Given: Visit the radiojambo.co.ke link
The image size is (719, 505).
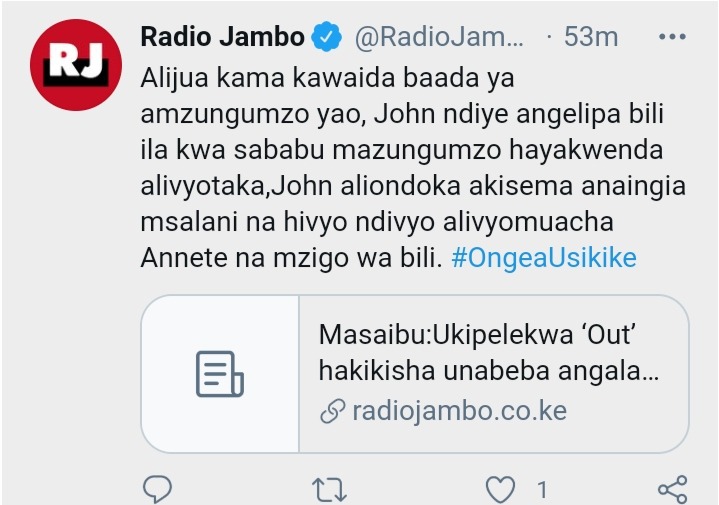Looking at the screenshot, I should (459, 411).
